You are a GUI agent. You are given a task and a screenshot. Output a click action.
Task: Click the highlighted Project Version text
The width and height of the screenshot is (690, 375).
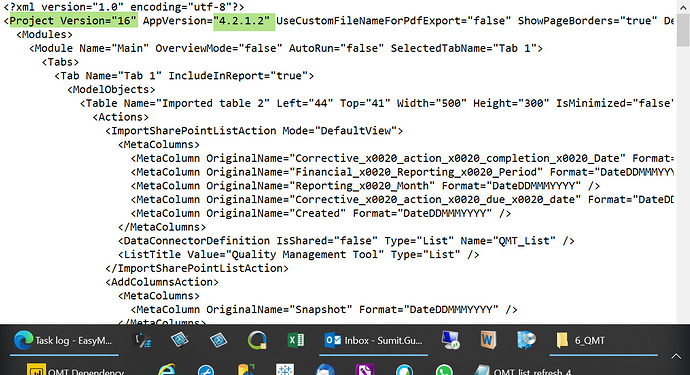tap(73, 21)
